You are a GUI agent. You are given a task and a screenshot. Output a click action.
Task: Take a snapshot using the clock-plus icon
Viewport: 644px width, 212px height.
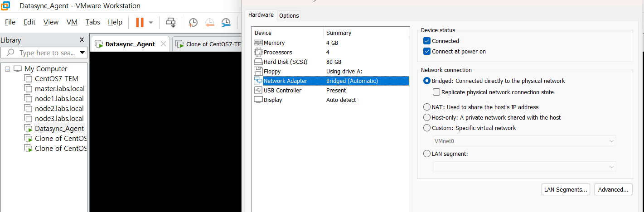tap(193, 22)
